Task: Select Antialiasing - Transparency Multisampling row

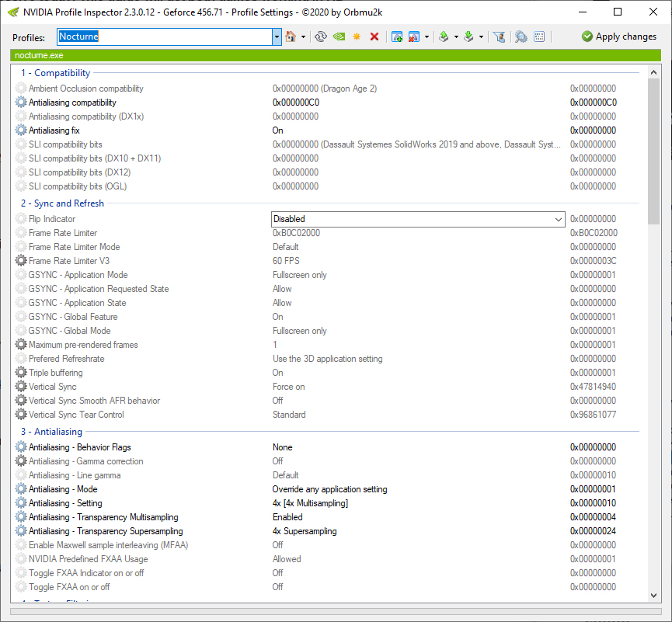Action: 328,517
